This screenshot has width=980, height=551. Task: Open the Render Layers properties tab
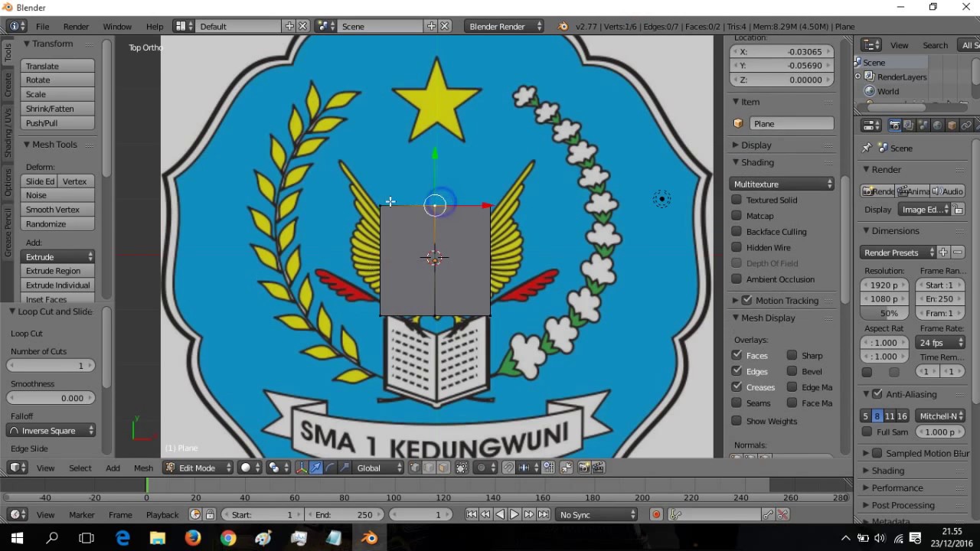point(909,126)
